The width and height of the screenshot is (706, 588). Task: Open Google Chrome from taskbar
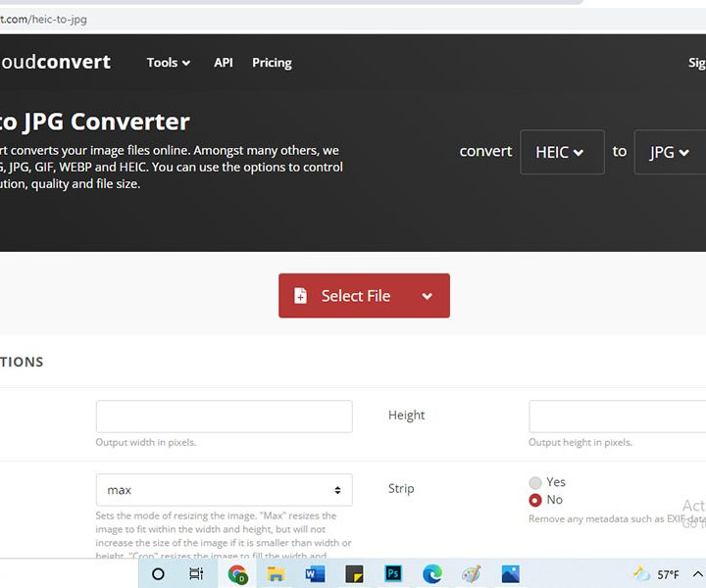(x=237, y=574)
